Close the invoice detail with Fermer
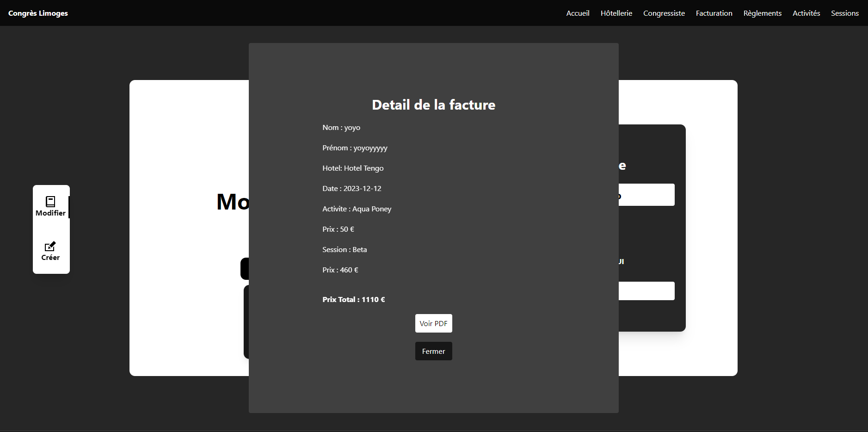868x432 pixels. pyautogui.click(x=433, y=351)
